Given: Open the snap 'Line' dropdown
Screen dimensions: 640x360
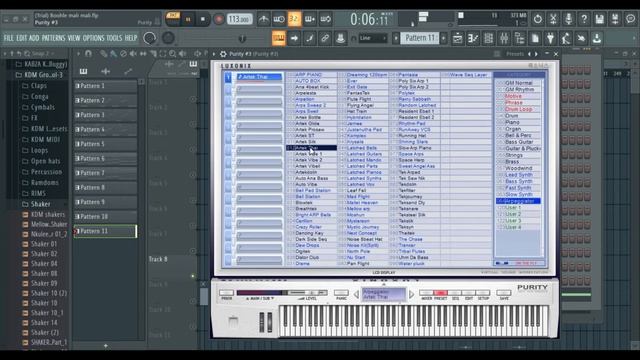Looking at the screenshot, I should pyautogui.click(x=372, y=38).
